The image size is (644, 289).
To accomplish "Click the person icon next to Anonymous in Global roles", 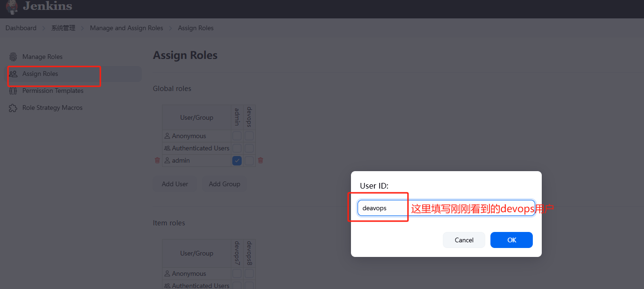I will [167, 136].
